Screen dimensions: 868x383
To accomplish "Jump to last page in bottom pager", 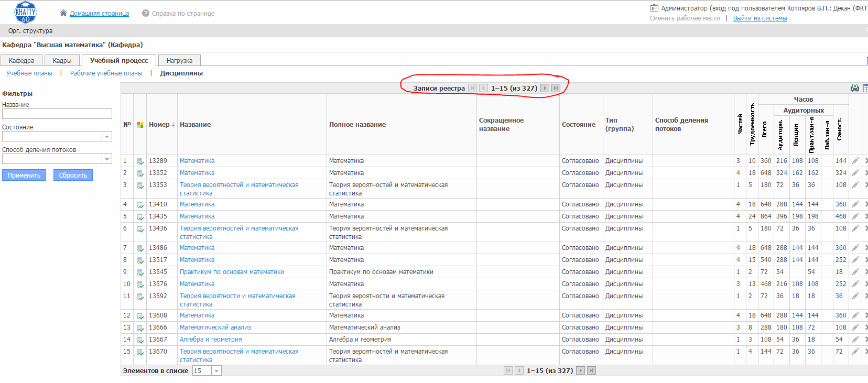I will click(591, 370).
